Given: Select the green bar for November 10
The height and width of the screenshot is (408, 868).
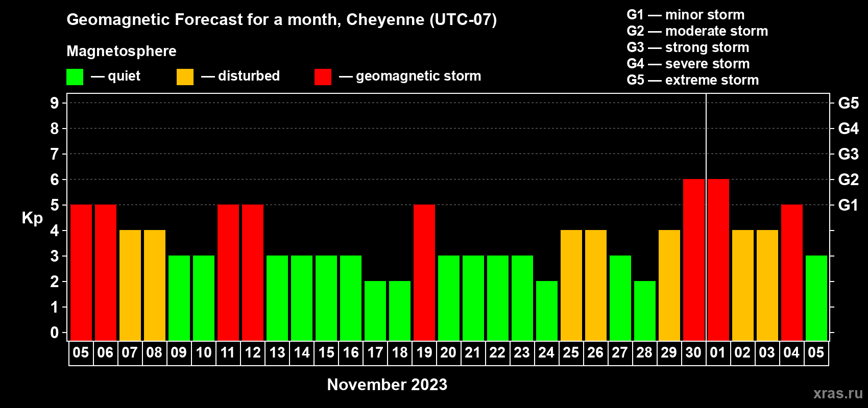Looking at the screenshot, I should pos(204,298).
